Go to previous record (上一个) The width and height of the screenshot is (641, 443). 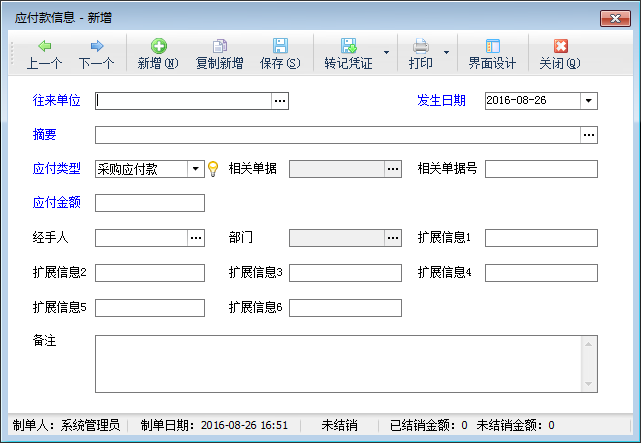(44, 53)
